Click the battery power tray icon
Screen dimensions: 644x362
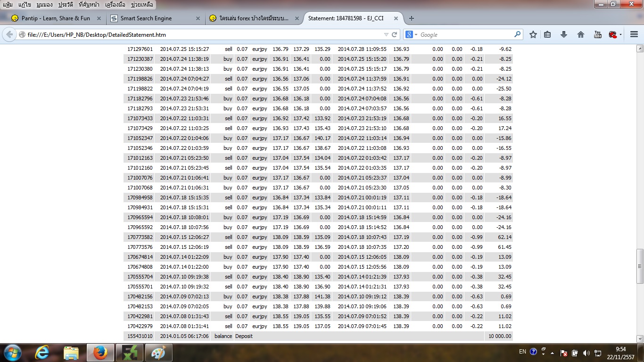[x=575, y=353]
